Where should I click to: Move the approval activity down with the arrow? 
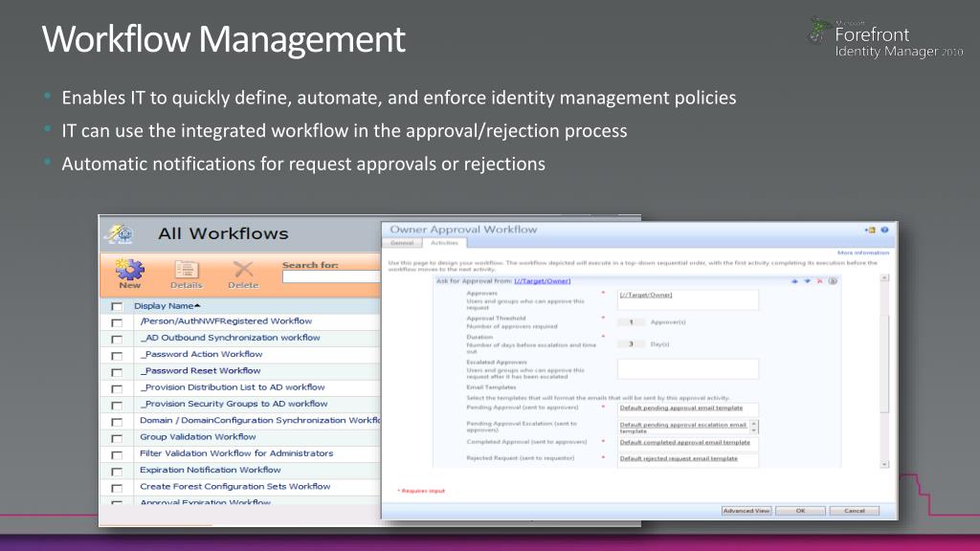click(x=807, y=281)
